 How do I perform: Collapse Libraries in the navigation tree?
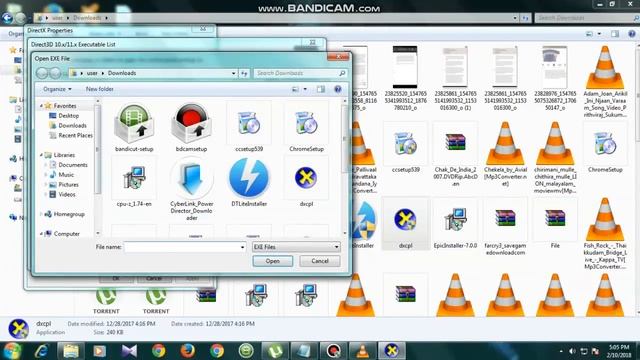pos(41,155)
